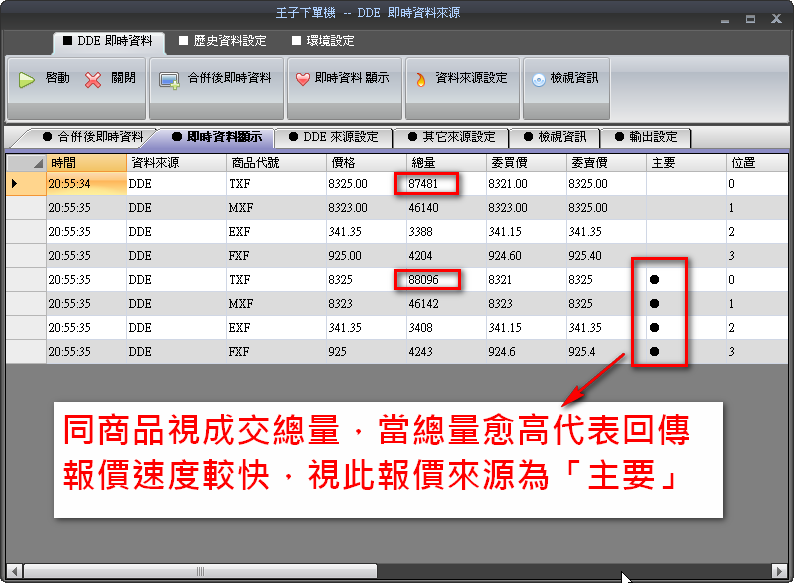Open the 歷史資料設定 top tab
The image size is (794, 583).
[223, 41]
